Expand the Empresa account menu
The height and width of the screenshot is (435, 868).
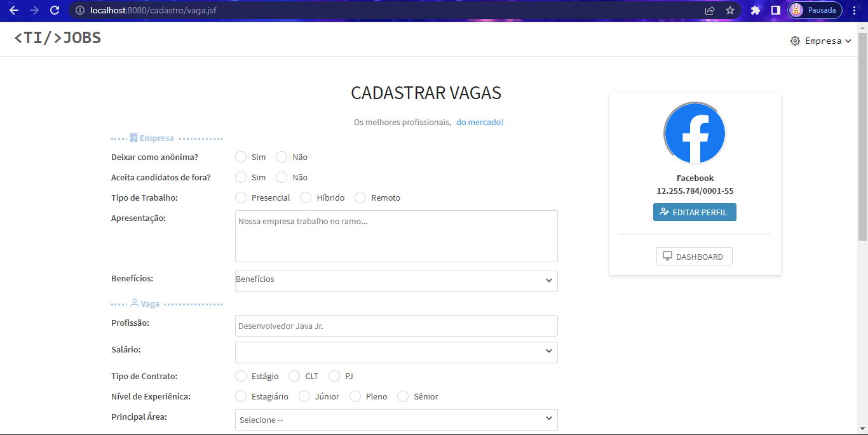click(823, 41)
